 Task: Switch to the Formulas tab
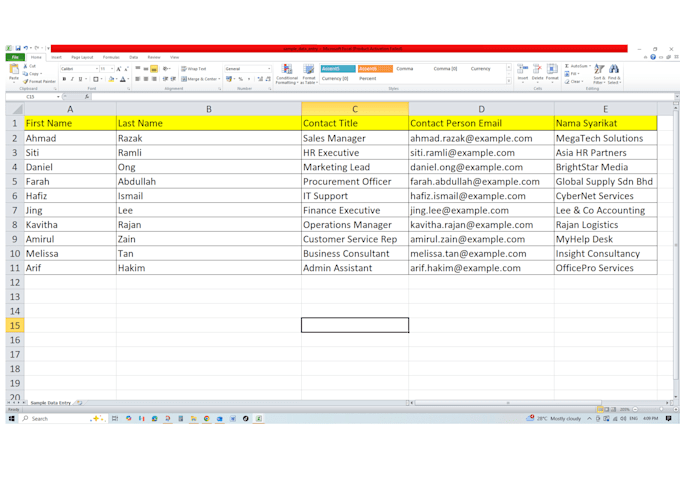click(x=111, y=57)
